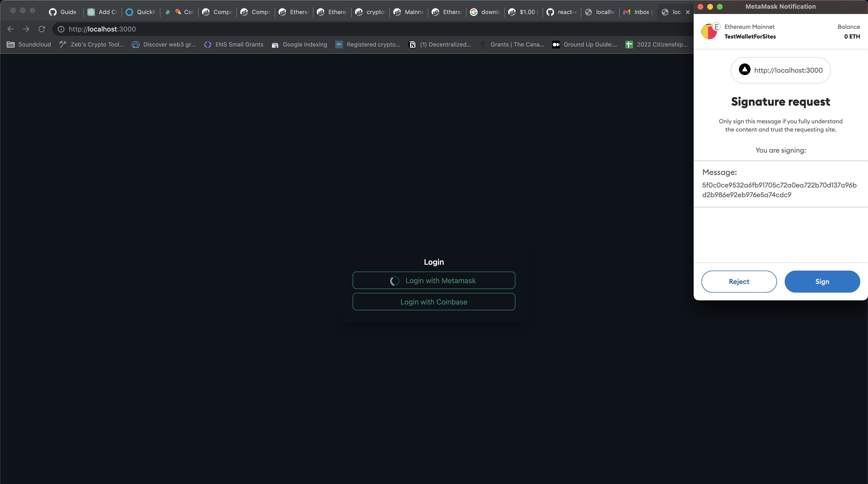
Task: Click the localhost:3000 origin pill in MetaMask
Action: (x=780, y=70)
